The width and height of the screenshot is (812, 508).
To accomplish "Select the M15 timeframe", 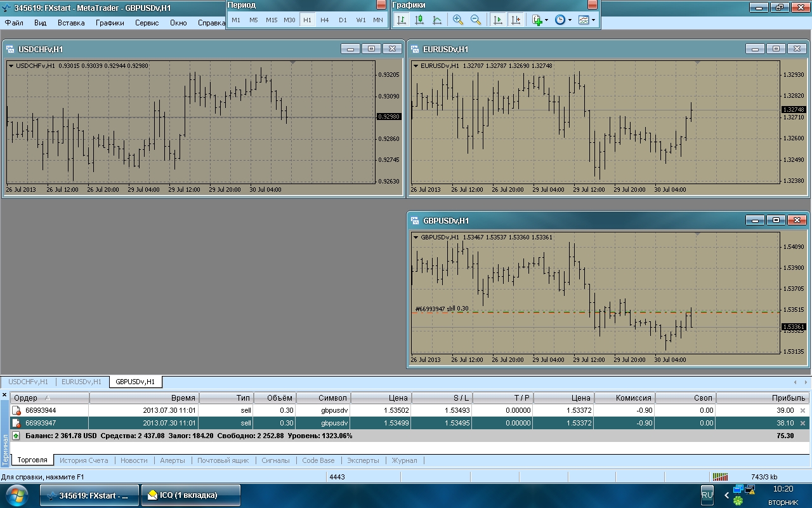I will click(x=272, y=20).
